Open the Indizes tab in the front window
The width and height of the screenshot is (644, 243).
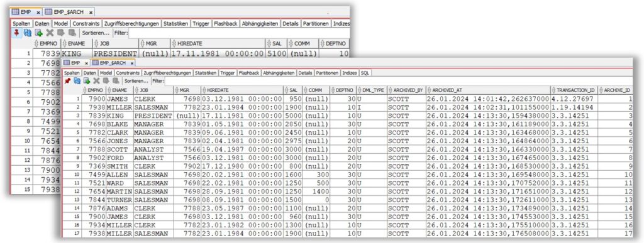[x=350, y=73]
